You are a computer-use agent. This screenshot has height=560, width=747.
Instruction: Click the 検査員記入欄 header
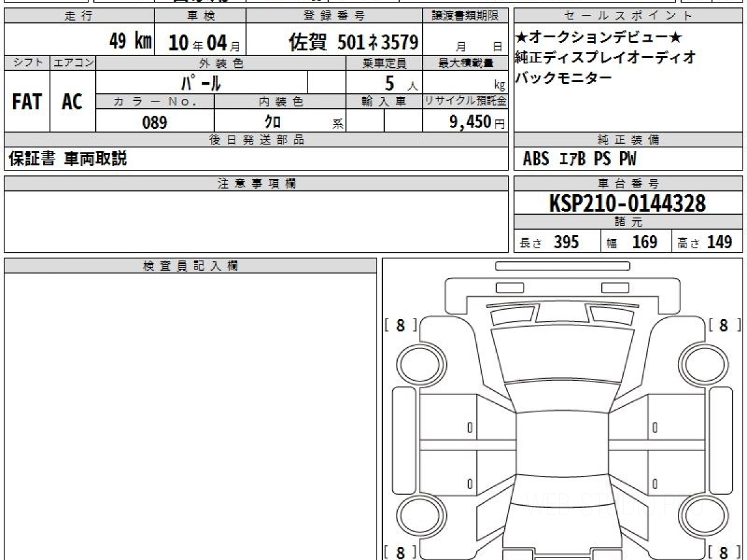click(190, 266)
